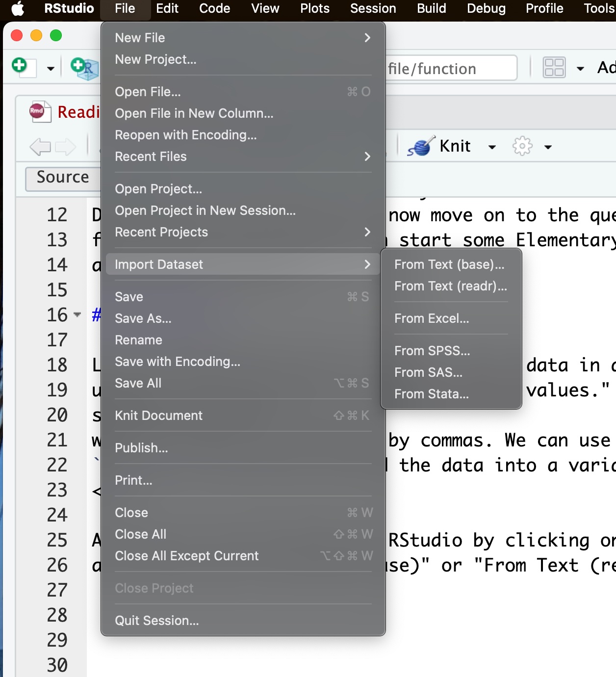Select From Text (readr)... import option

(x=450, y=286)
